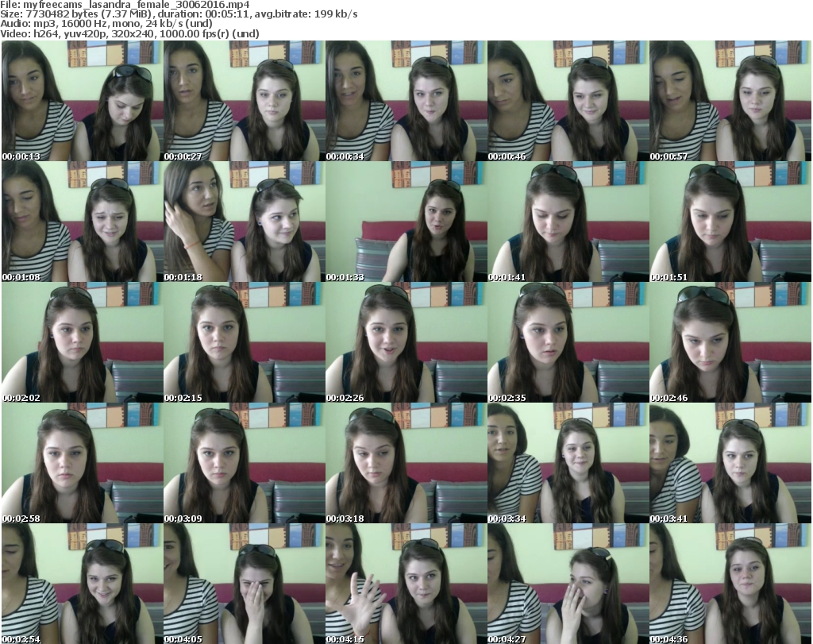Open the frame at timestamp 00:01:18
Image resolution: width=813 pixels, height=644 pixels.
point(245,222)
